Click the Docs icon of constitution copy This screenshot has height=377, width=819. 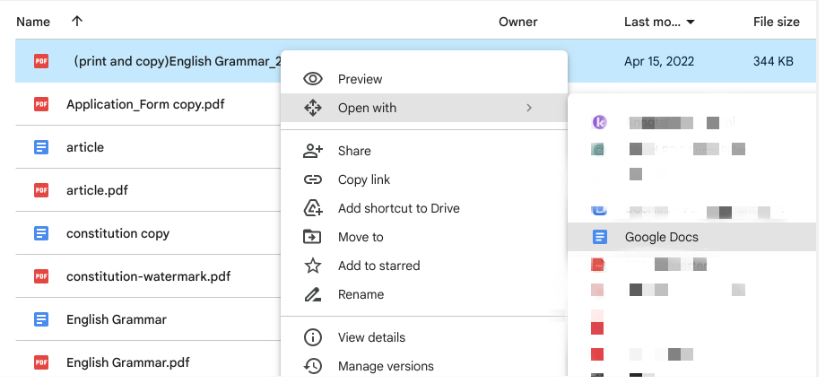coord(41,233)
